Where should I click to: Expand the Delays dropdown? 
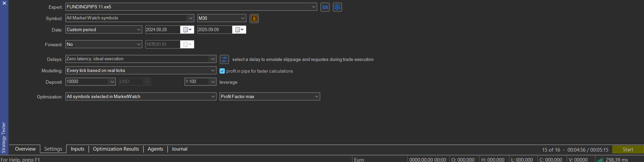click(212, 59)
